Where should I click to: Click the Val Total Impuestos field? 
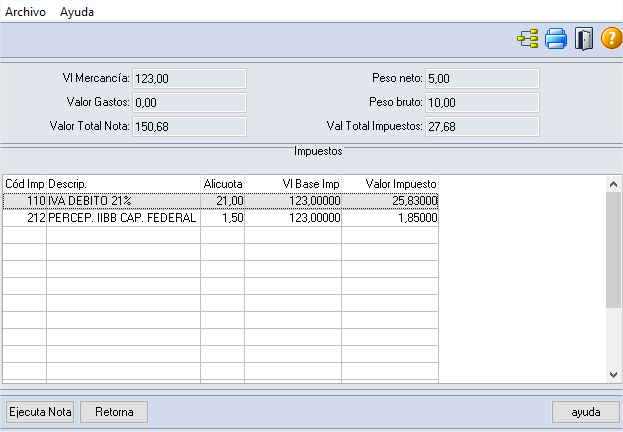pos(482,126)
